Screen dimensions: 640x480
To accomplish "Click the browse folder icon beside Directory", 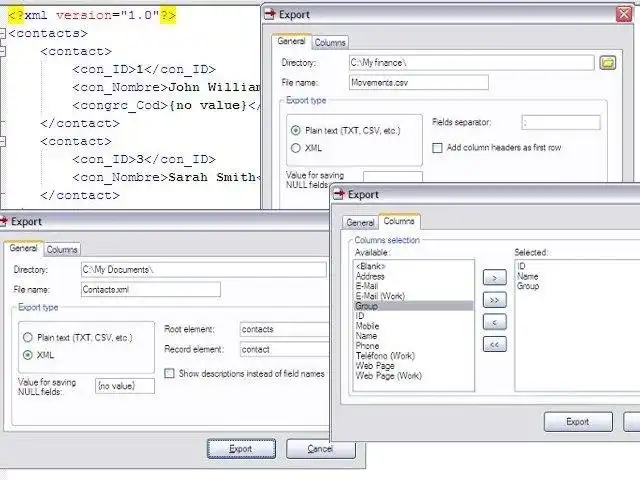I will [607, 63].
